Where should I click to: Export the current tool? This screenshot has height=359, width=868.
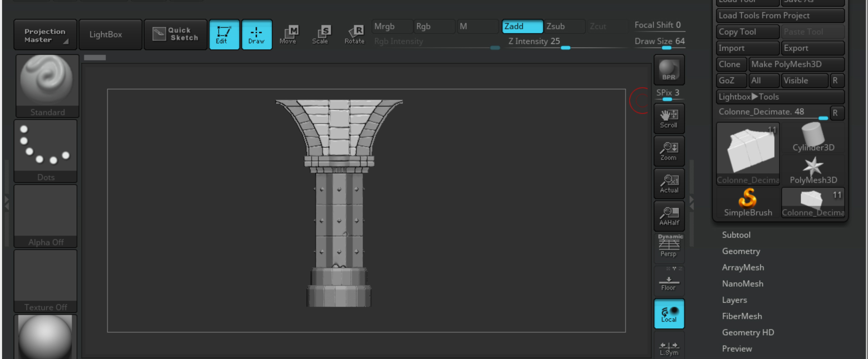coord(813,48)
